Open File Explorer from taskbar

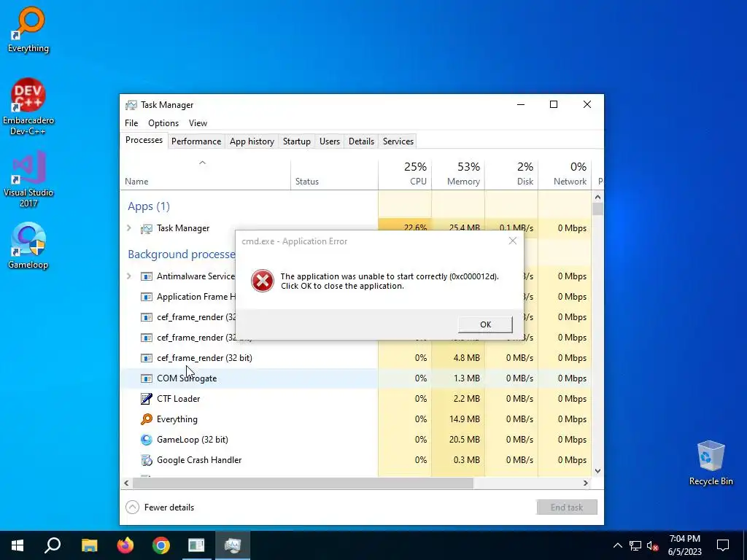(x=89, y=545)
